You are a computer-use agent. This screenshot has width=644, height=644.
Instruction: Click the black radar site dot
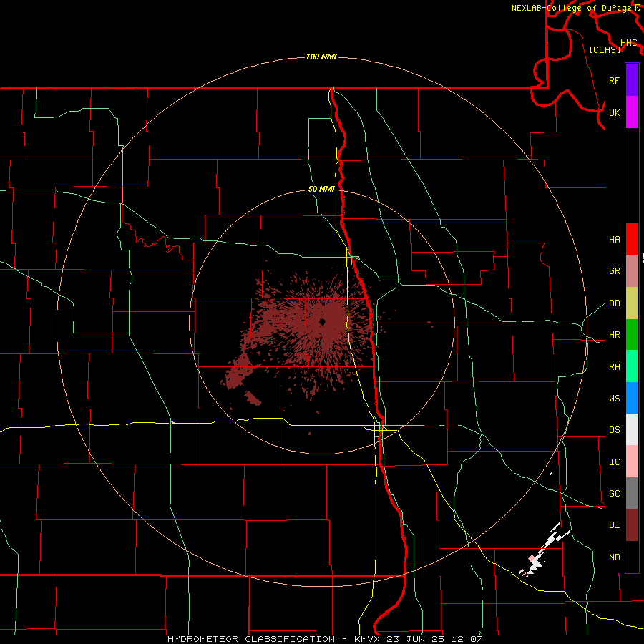(x=322, y=321)
